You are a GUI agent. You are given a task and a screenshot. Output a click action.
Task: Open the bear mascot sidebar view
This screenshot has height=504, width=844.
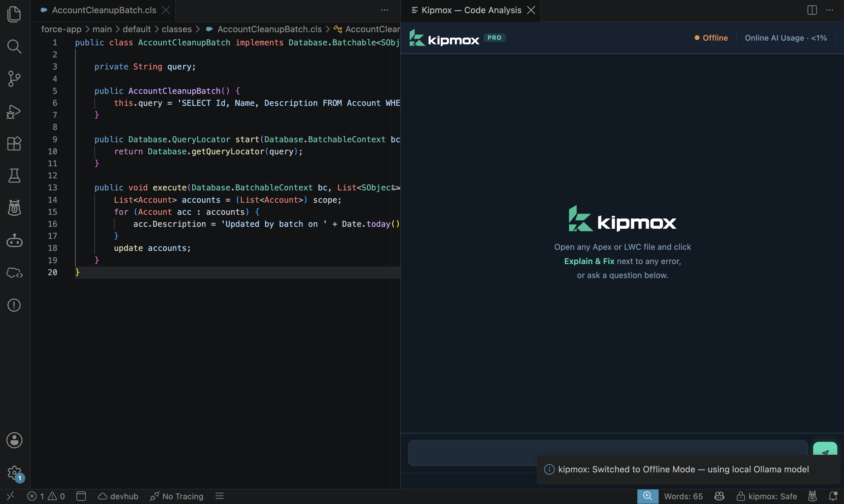pos(14,208)
